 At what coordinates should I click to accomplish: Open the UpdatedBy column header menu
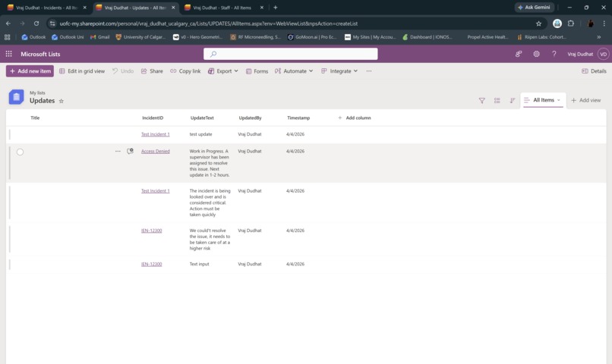tap(250, 118)
